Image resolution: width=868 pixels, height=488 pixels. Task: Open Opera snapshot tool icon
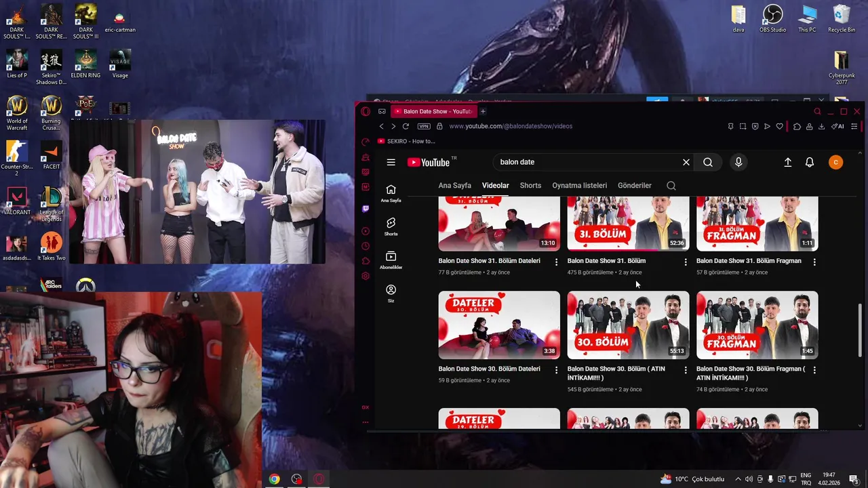point(743,126)
